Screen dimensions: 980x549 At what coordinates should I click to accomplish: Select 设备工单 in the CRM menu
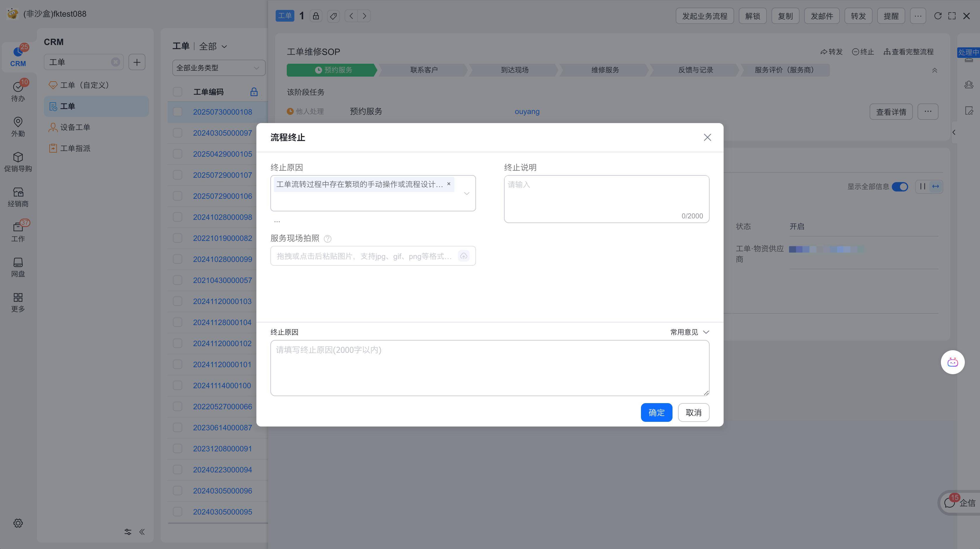pos(75,127)
